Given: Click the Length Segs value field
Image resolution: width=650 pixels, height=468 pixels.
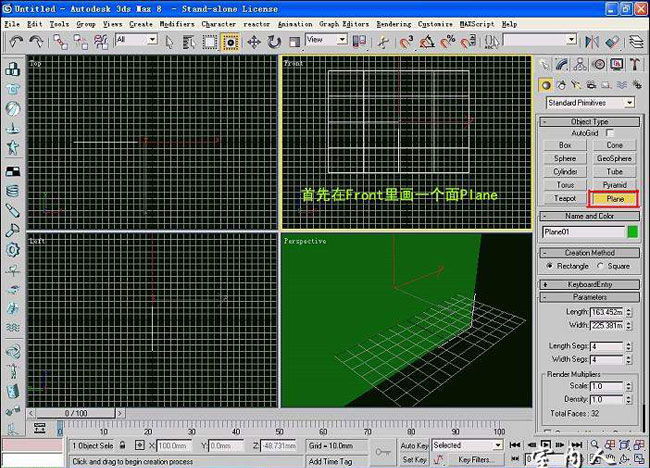Looking at the screenshot, I should 606,346.
